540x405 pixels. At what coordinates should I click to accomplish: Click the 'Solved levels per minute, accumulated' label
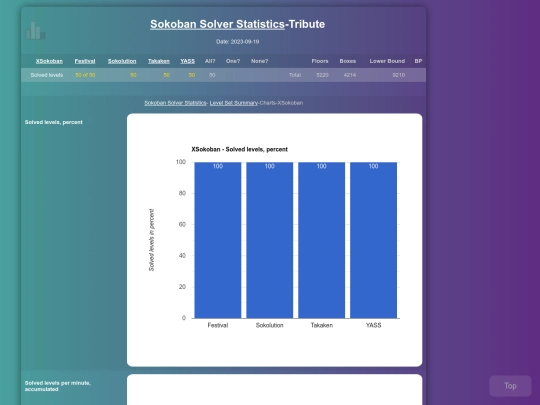[58, 386]
